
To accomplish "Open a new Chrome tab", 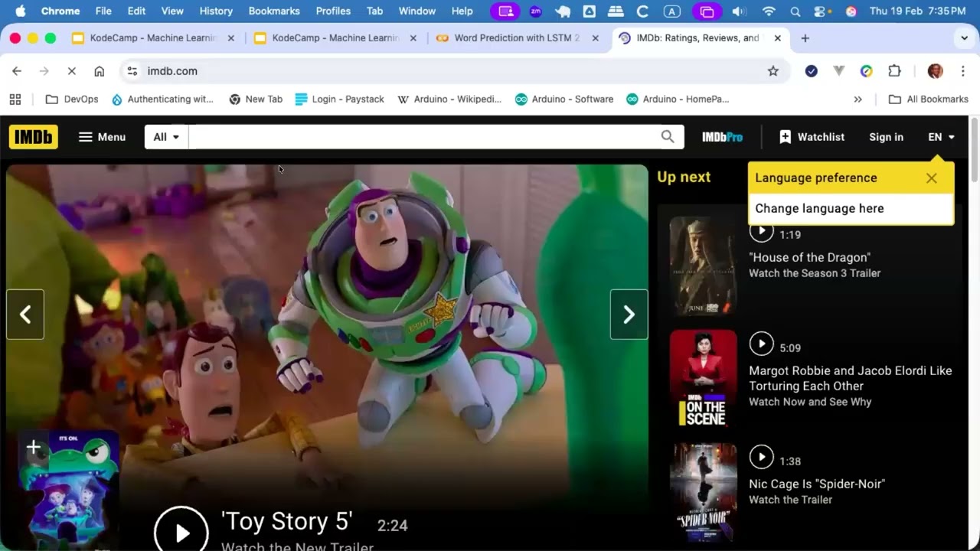I will click(805, 38).
